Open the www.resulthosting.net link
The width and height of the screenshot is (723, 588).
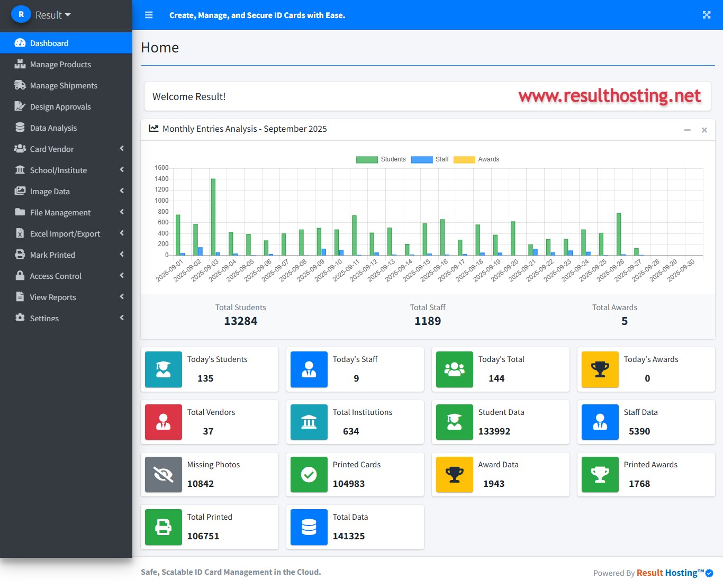tap(609, 96)
